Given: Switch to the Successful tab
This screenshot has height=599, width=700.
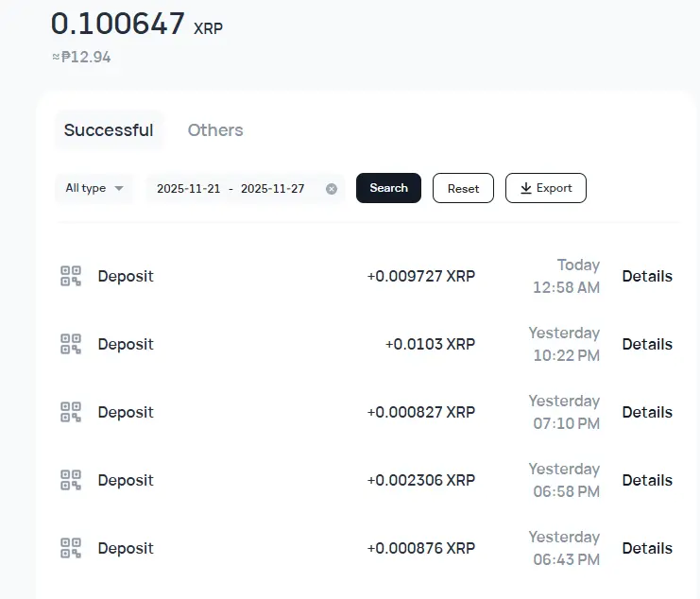Looking at the screenshot, I should click(109, 130).
